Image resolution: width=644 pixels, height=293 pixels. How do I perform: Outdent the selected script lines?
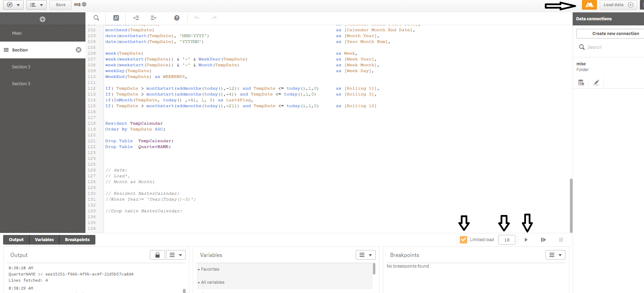[x=153, y=18]
